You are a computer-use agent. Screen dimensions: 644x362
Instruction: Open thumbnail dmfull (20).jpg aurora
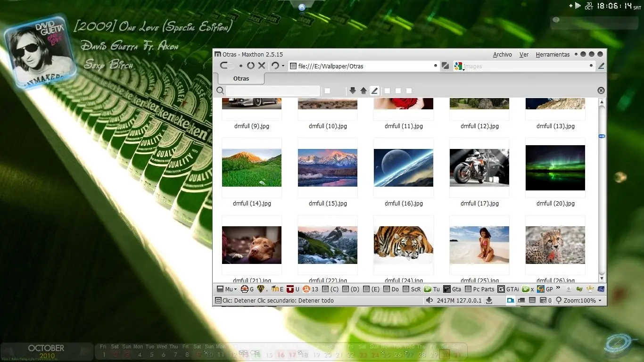555,168
